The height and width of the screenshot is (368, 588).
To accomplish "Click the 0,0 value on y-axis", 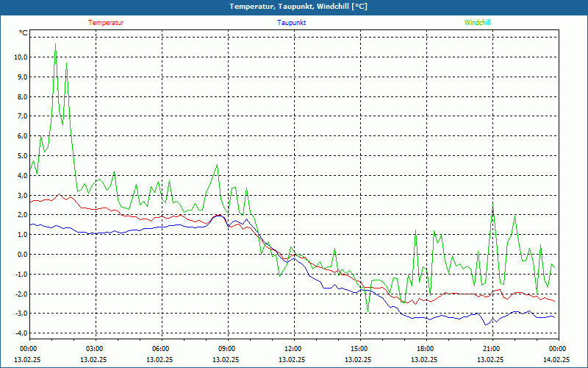I will pyautogui.click(x=21, y=254).
